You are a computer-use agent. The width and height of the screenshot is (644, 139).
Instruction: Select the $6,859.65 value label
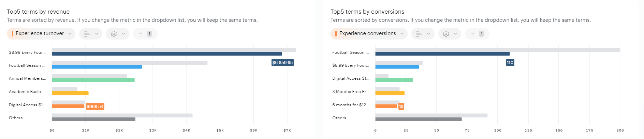pos(282,63)
